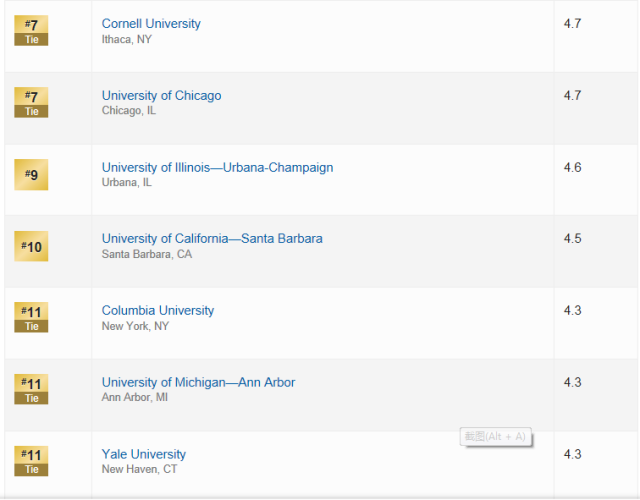
Task: Click the screenshot Alt+A tooltip button
Action: coord(496,437)
